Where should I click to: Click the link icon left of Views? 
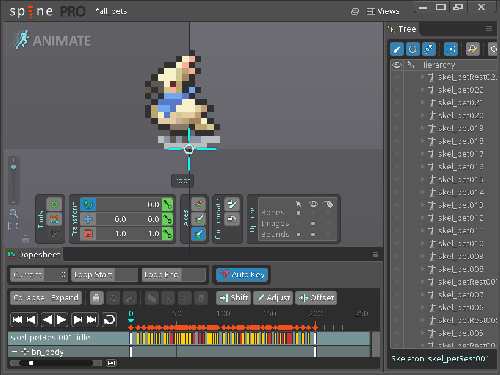pos(355,12)
